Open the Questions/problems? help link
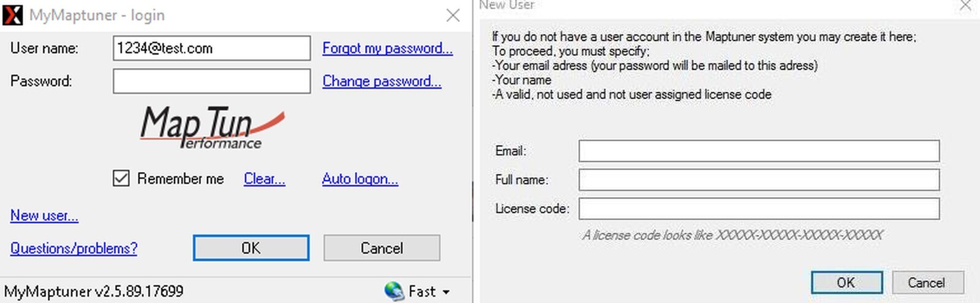This screenshot has width=980, height=303. tap(73, 249)
